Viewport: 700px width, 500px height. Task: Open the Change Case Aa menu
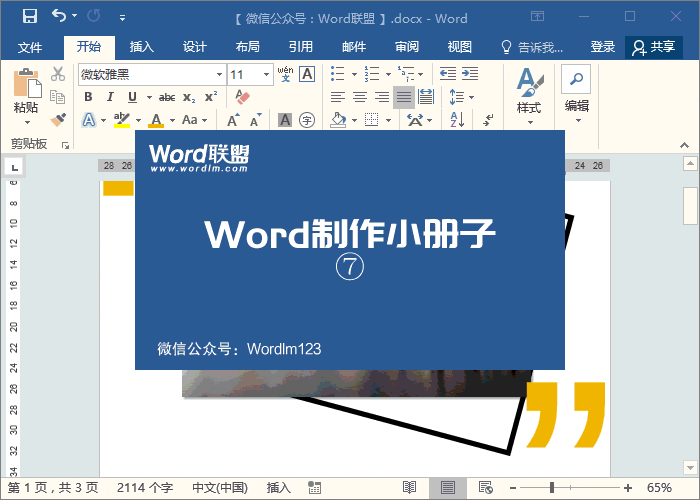click(x=195, y=120)
